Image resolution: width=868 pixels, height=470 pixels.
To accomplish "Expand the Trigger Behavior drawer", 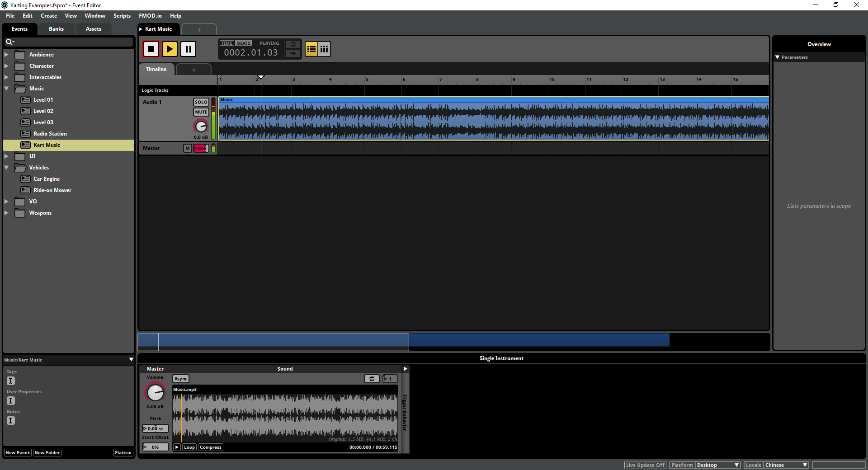I will pyautogui.click(x=405, y=369).
